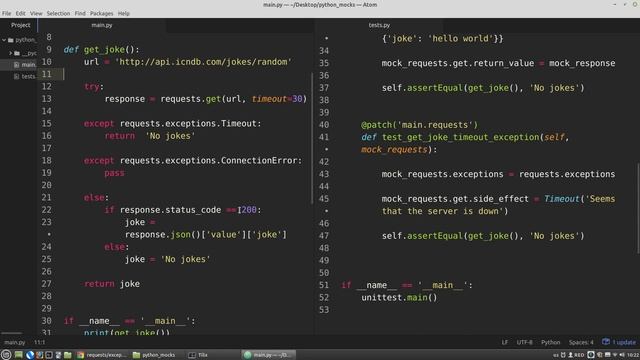Open the file manager folder icon in taskbar
The image size is (640, 360).
point(68,355)
